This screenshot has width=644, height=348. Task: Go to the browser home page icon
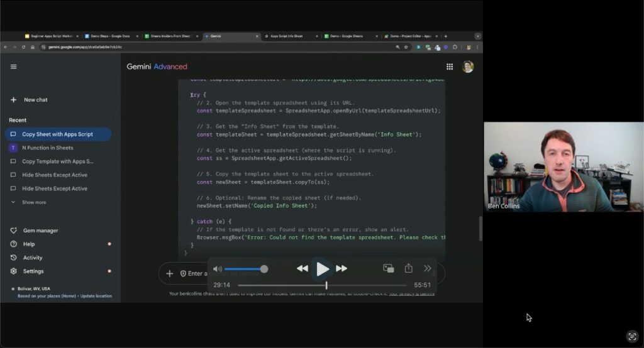(33, 47)
